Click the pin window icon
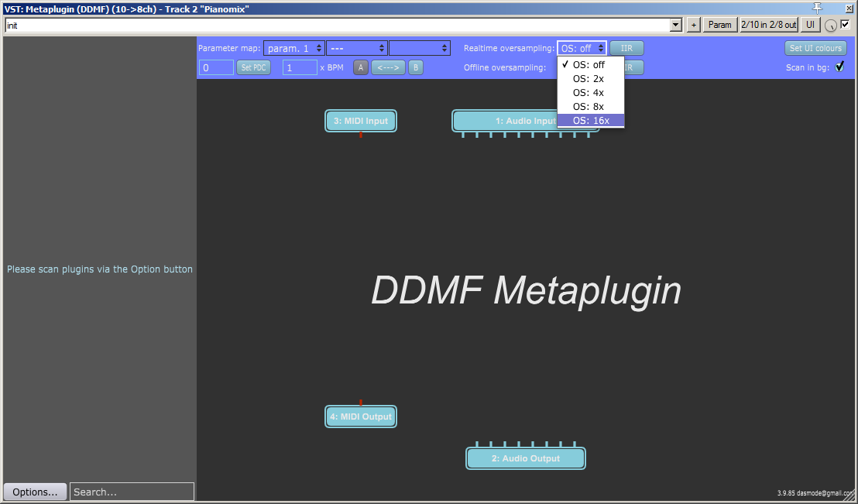 point(818,7)
